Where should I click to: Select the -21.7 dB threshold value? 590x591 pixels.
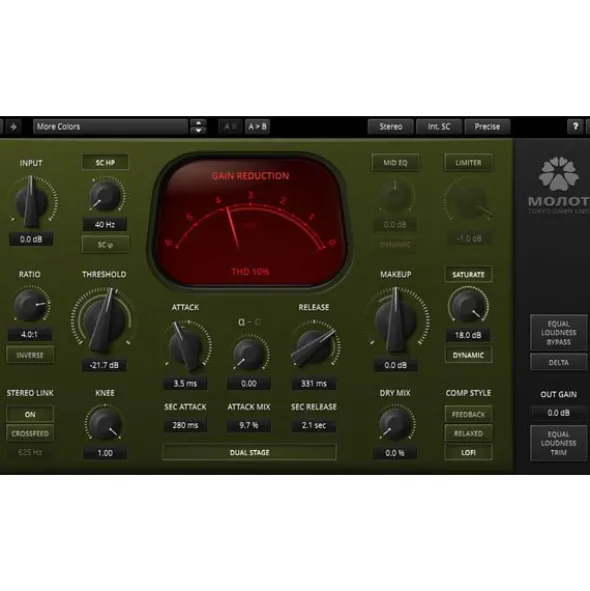[x=104, y=365]
